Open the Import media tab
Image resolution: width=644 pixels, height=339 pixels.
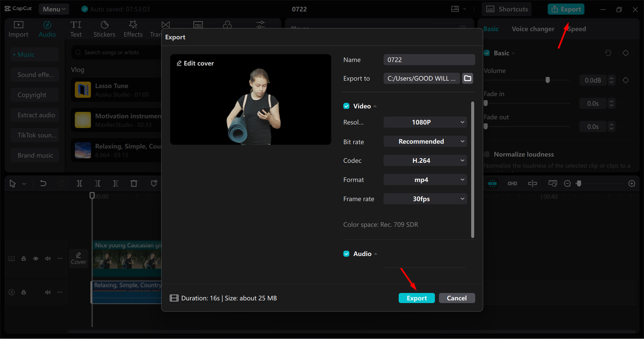point(18,29)
